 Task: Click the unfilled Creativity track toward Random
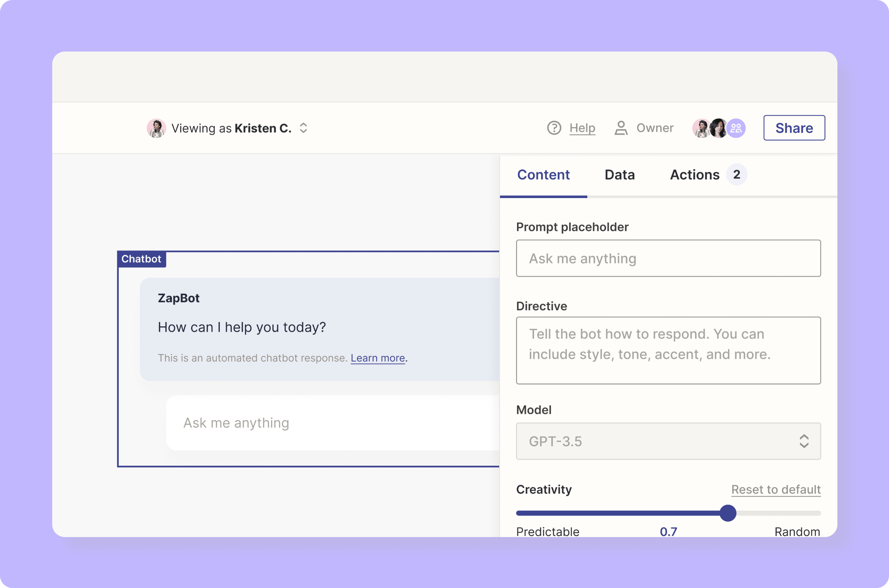(x=779, y=513)
